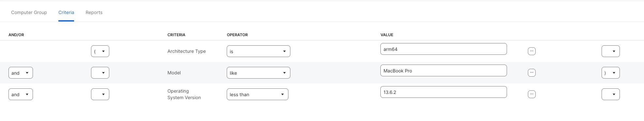Image resolution: width=644 pixels, height=121 pixels.
Task: Open closing parenthesis dropdown on Operating System Version row
Action: click(610, 94)
